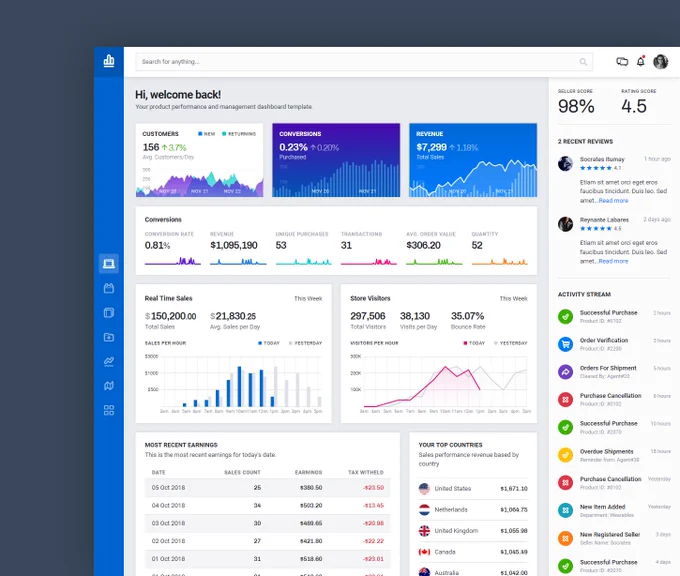
Task: Open the stacked pages icon in sidebar
Action: pos(109,313)
